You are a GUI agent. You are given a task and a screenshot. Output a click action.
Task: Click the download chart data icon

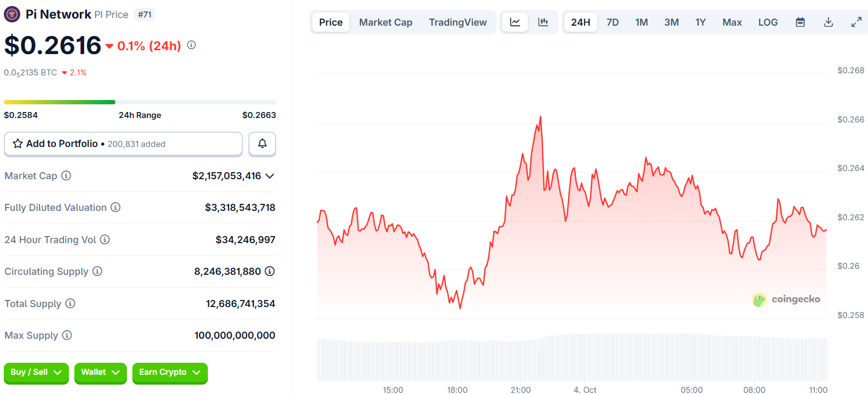pos(829,22)
